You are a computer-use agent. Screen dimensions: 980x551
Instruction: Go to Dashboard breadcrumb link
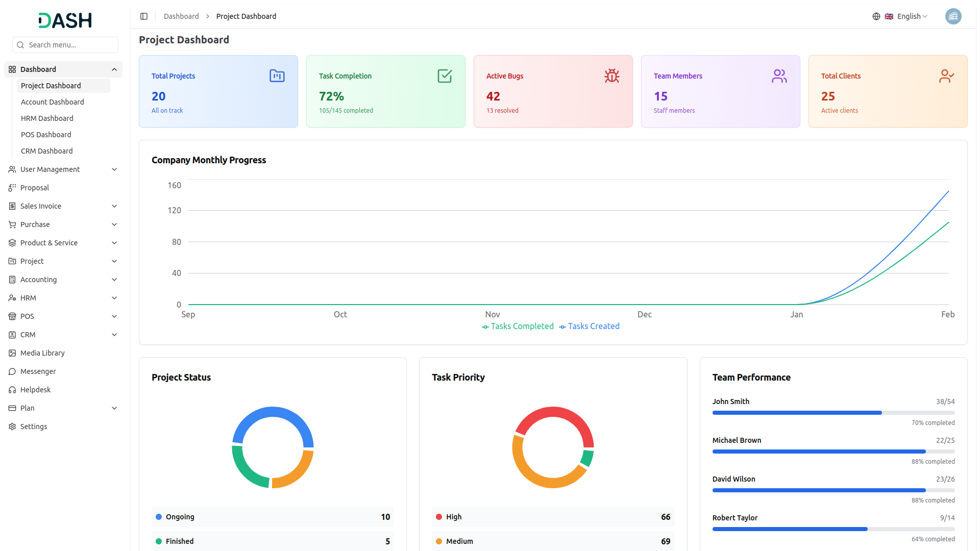[181, 16]
